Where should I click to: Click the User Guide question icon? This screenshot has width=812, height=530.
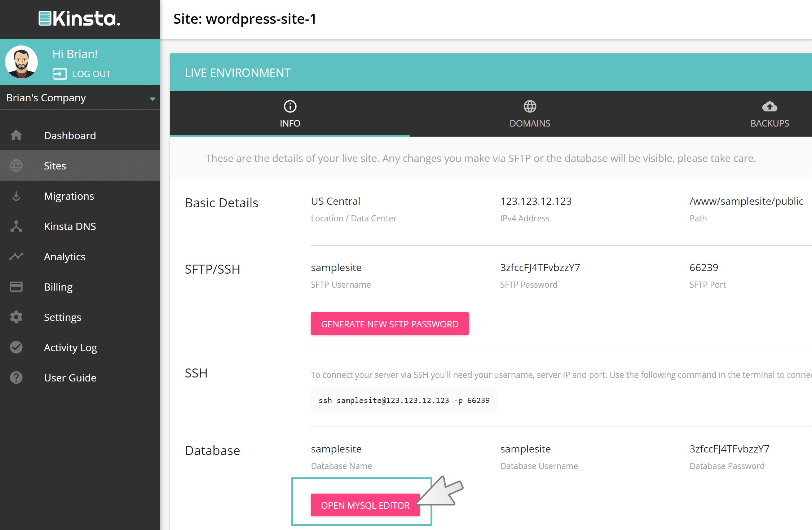[16, 377]
